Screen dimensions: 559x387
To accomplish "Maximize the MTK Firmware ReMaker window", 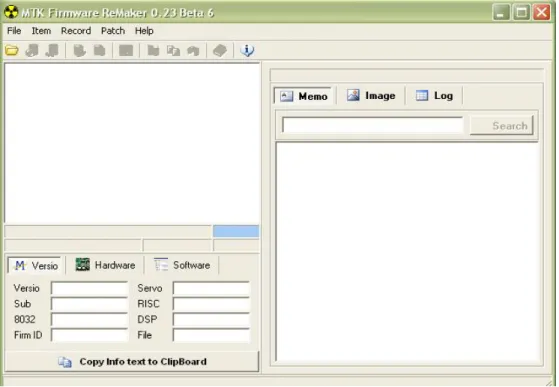I will click(521, 13).
